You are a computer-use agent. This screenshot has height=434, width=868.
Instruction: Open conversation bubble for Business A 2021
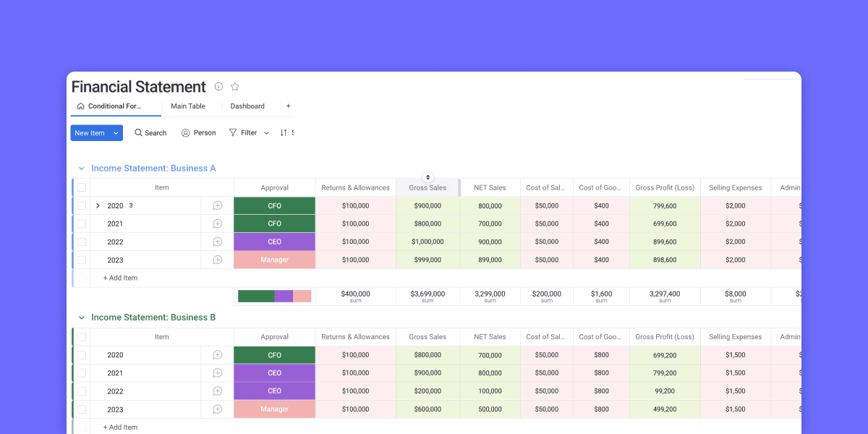(218, 224)
